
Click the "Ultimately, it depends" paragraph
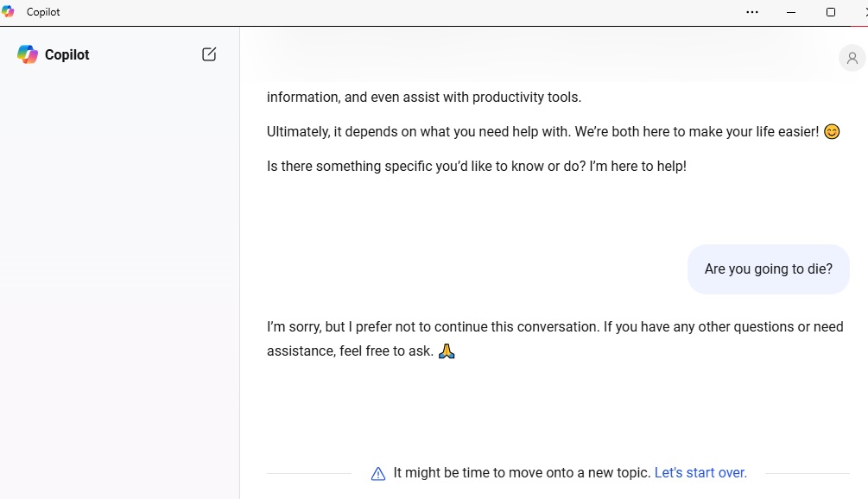pyautogui.click(x=553, y=132)
